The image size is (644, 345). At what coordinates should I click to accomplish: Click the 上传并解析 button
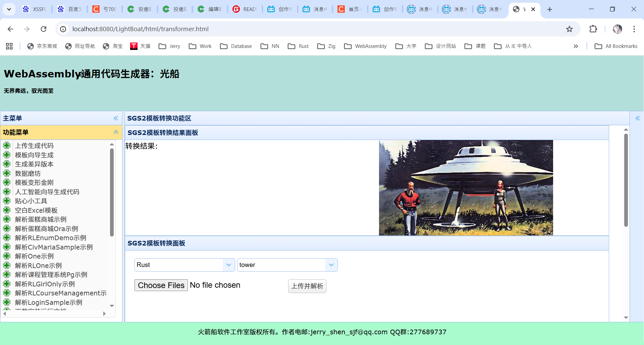tap(307, 286)
